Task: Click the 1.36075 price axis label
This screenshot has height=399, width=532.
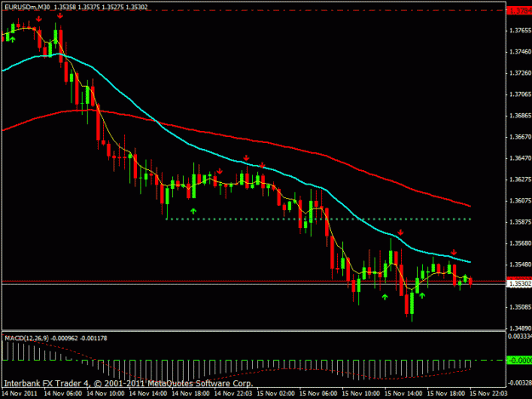Action: pos(520,201)
